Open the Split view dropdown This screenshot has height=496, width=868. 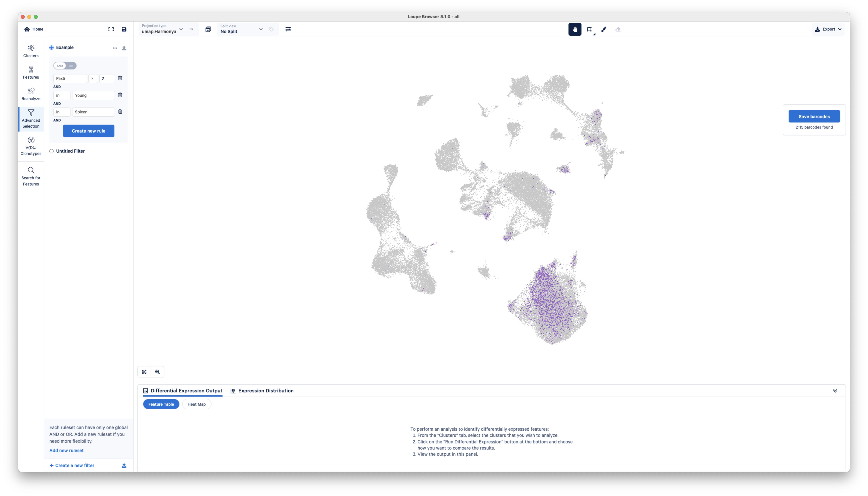pos(261,29)
